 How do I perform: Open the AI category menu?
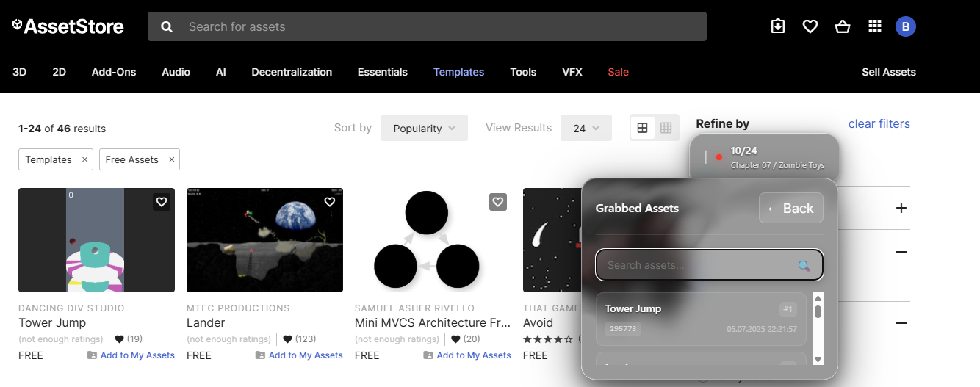pyautogui.click(x=221, y=72)
